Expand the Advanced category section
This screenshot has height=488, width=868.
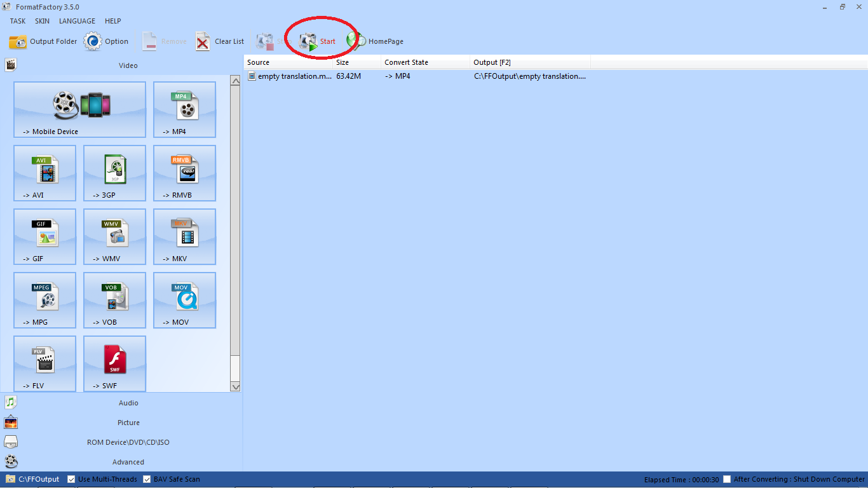(121, 462)
